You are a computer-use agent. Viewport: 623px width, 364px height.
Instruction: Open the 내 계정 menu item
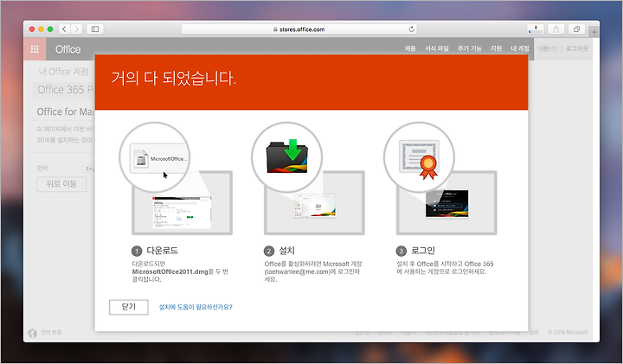coord(520,48)
